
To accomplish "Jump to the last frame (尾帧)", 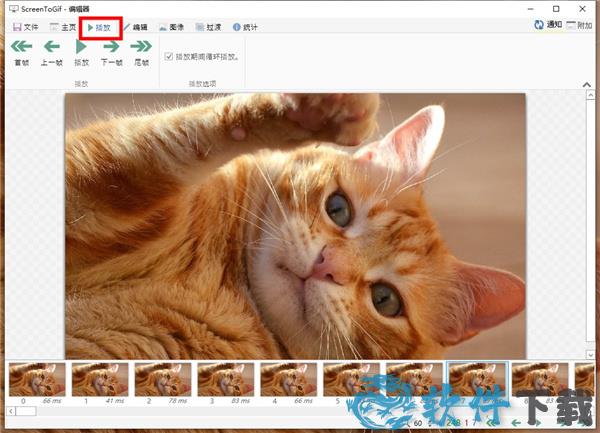I will tap(141, 48).
